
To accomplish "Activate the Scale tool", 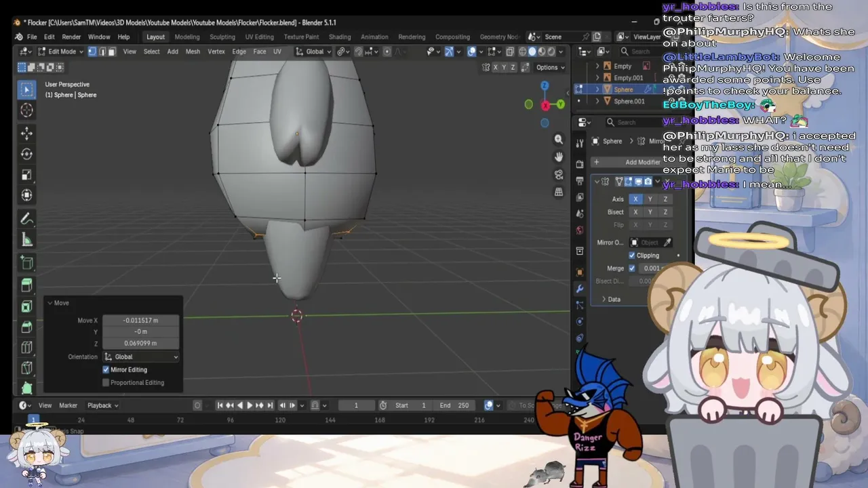I will click(26, 175).
